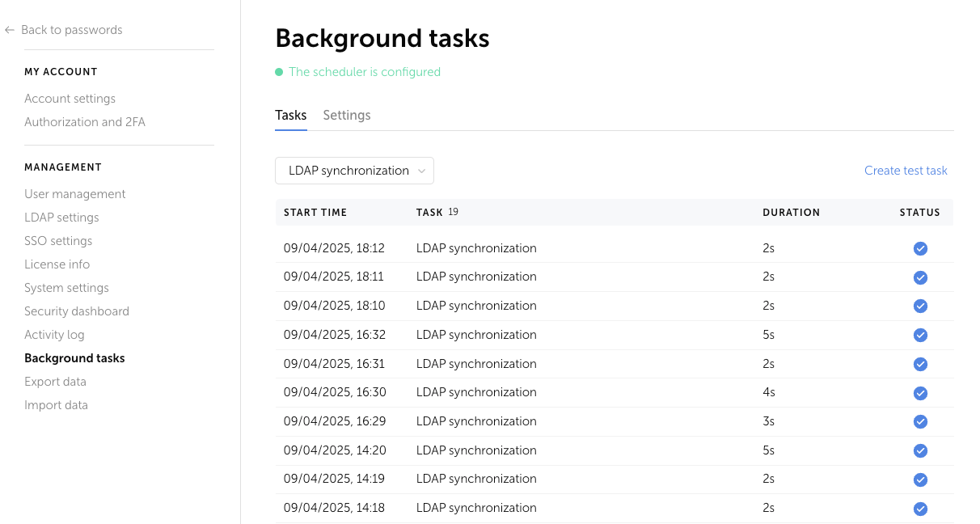The height and width of the screenshot is (524, 980).
Task: Click the status icon on the 16:32 task row
Action: (x=920, y=335)
